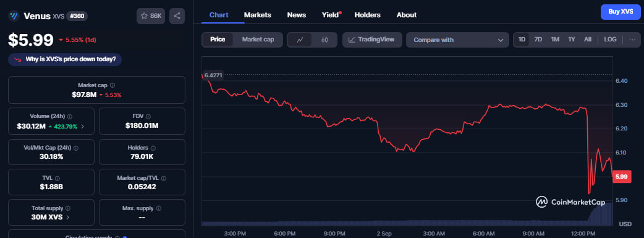Expand Volume (24h) details chevron
The width and height of the screenshot is (644, 238).
coord(83,126)
